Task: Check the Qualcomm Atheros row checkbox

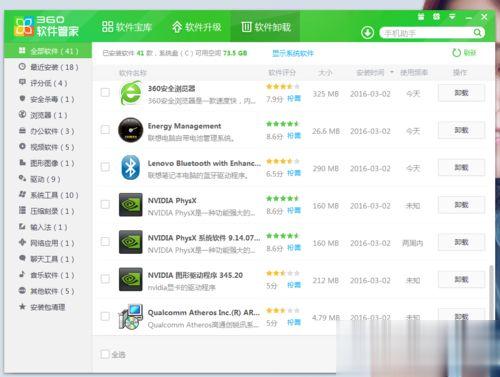Action: 105,316
